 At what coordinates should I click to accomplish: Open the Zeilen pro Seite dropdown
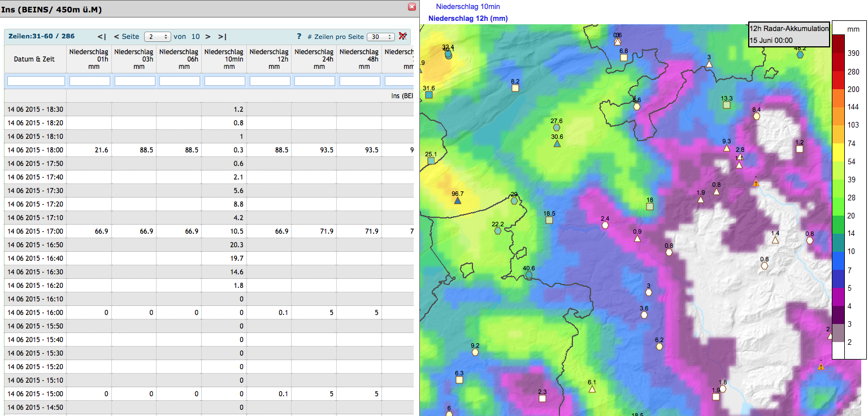point(380,37)
